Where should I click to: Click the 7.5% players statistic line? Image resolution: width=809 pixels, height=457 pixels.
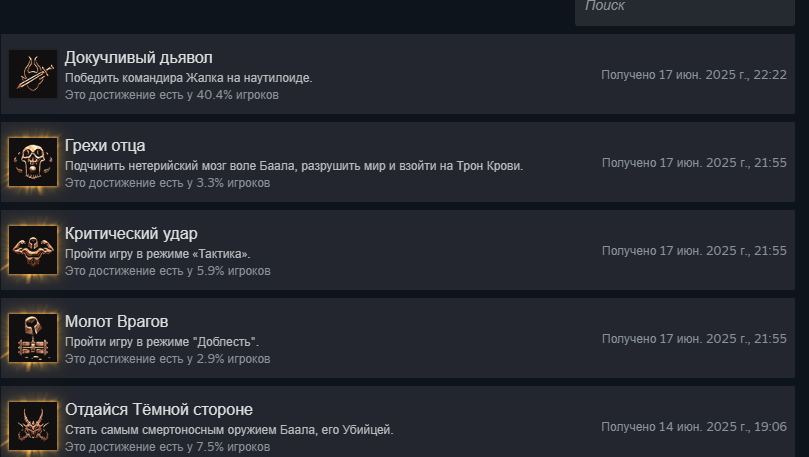pos(167,447)
